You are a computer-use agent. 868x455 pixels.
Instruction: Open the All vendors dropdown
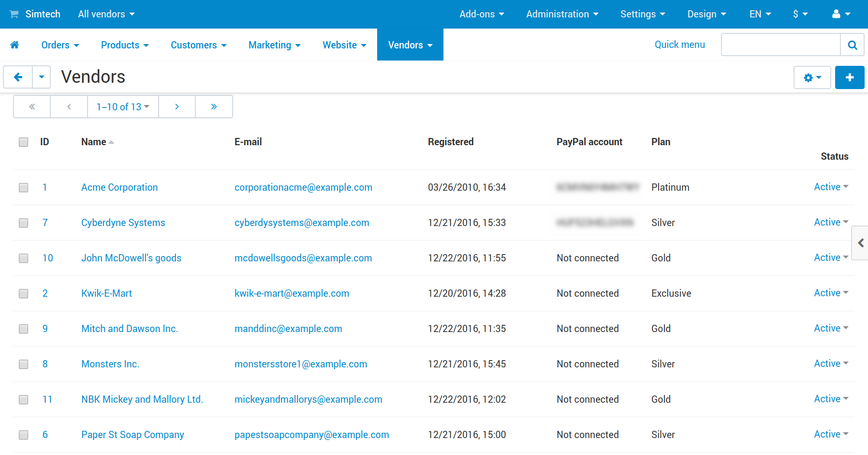click(x=106, y=14)
